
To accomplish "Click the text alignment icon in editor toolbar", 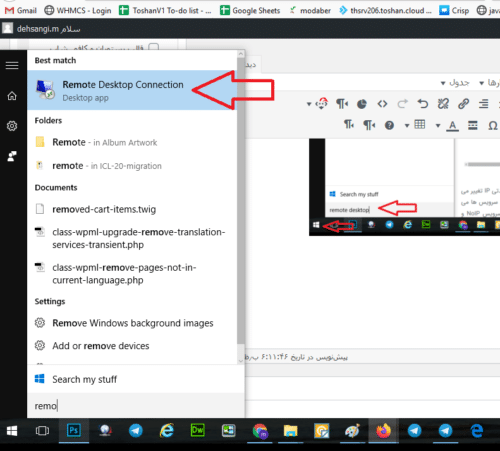I will pos(483,104).
